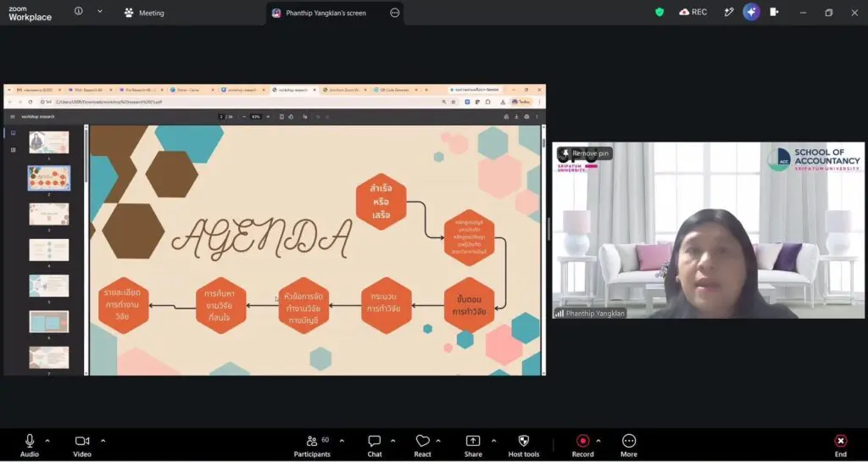Open audio options arrow next to Audio
The image size is (868, 462).
[x=47, y=441]
